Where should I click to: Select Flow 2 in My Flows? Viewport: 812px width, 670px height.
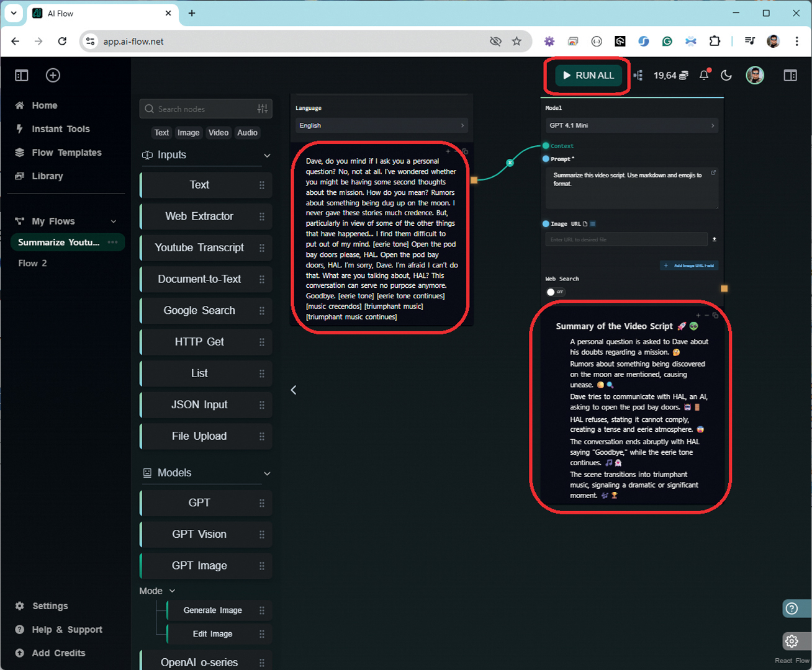32,263
